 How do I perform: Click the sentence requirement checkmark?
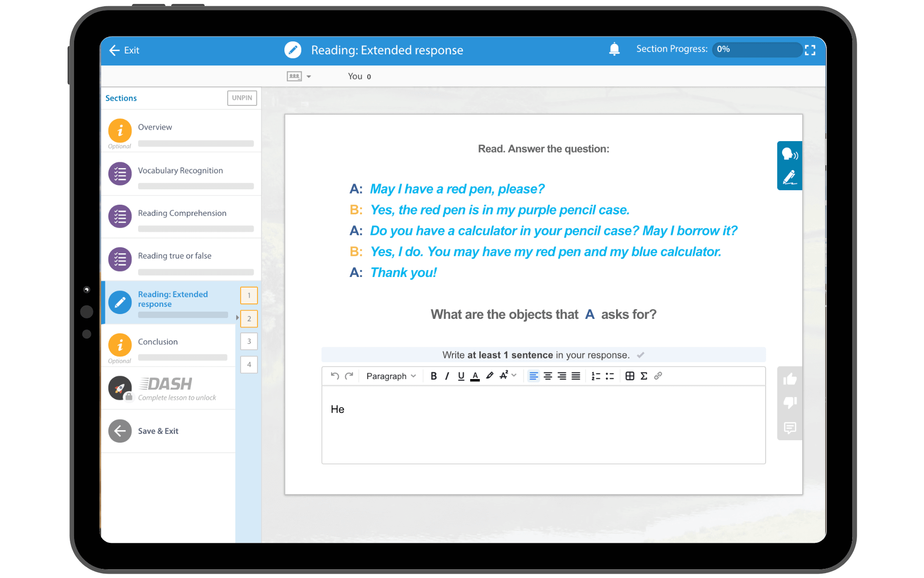pyautogui.click(x=640, y=355)
